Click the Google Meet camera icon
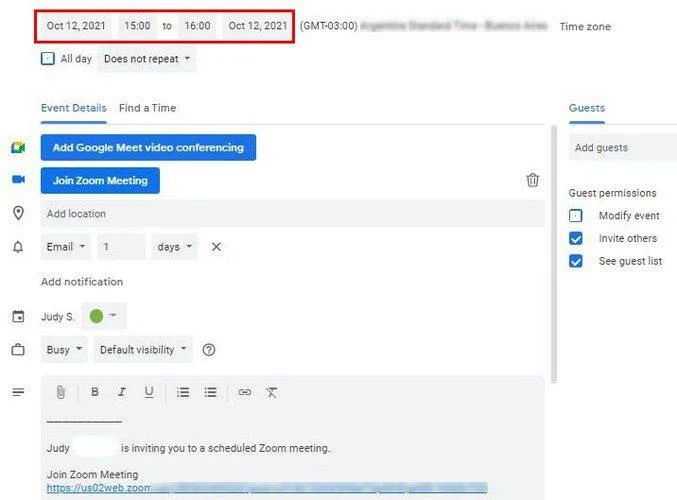This screenshot has height=500, width=677. (x=18, y=148)
